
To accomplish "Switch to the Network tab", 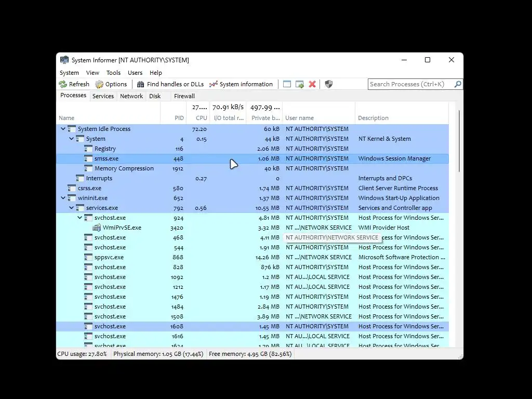I will click(131, 96).
